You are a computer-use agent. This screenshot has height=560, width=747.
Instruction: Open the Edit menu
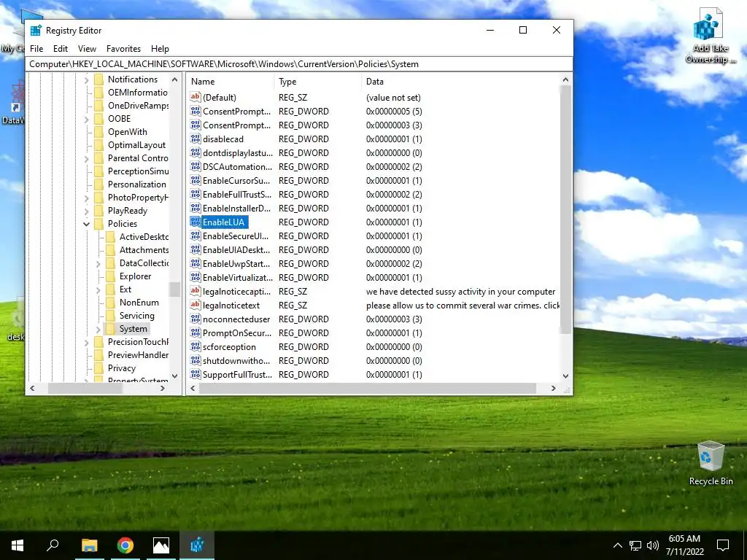(60, 49)
